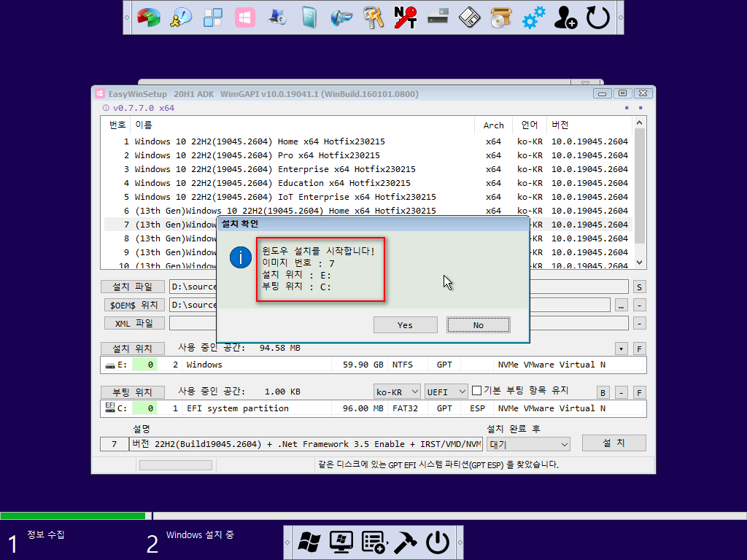The image size is (747, 560).
Task: Click the Arch column header
Action: click(x=494, y=125)
